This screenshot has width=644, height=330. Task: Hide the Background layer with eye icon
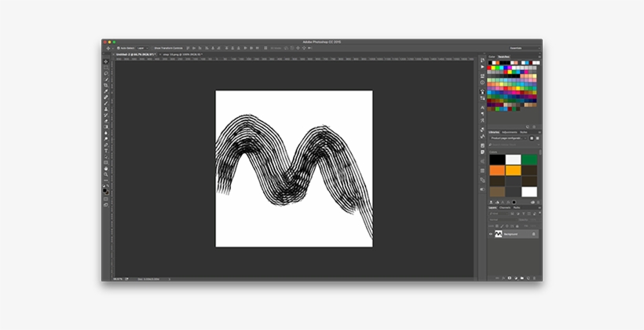[491, 234]
